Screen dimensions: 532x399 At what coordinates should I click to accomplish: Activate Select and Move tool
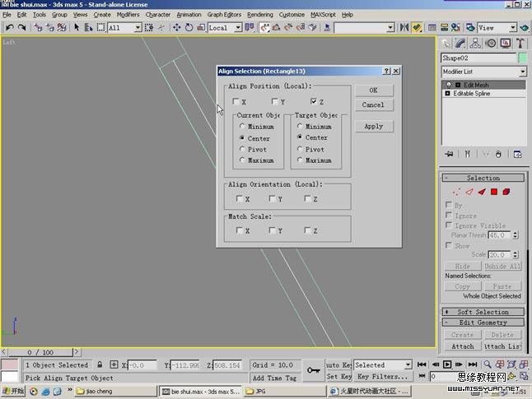click(177, 27)
